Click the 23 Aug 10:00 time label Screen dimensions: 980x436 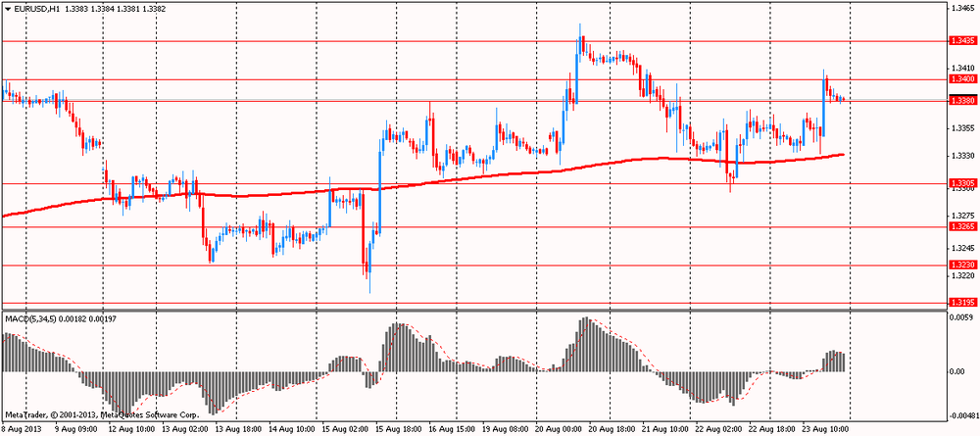[x=824, y=430]
